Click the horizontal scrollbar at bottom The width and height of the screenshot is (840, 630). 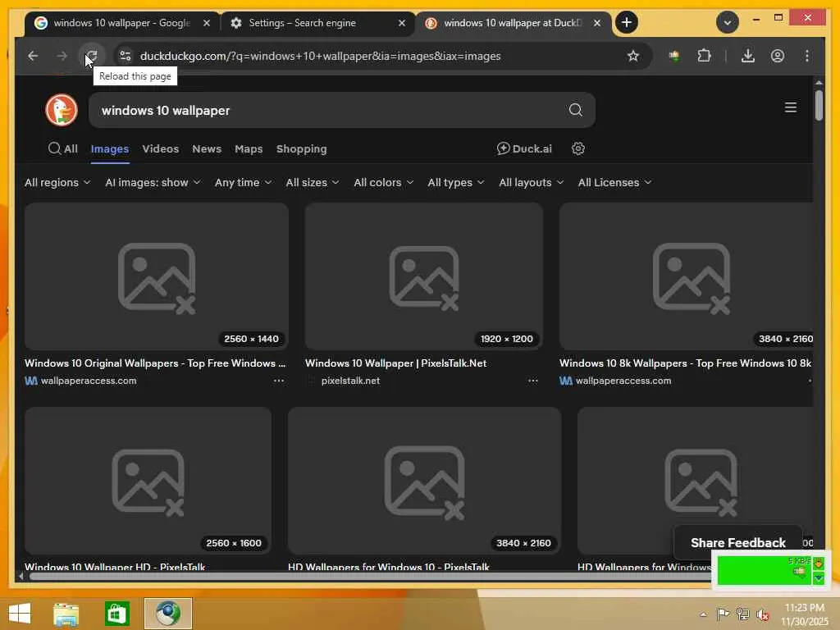(370, 577)
